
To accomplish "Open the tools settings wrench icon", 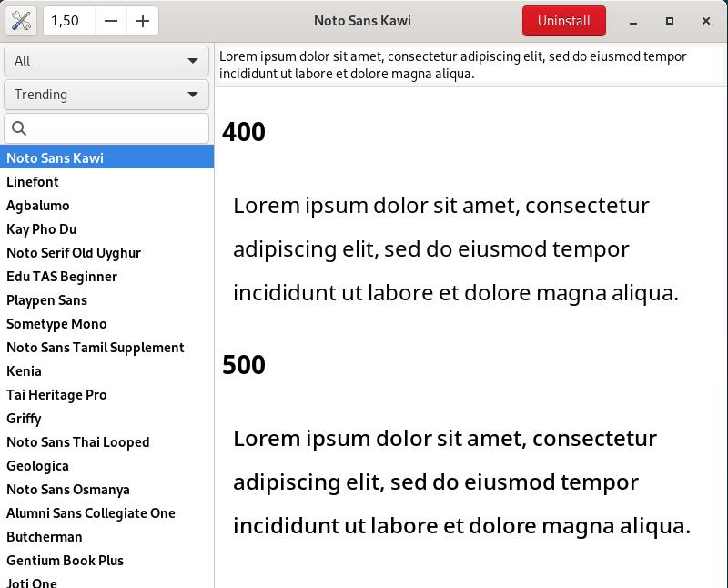I will [x=21, y=21].
